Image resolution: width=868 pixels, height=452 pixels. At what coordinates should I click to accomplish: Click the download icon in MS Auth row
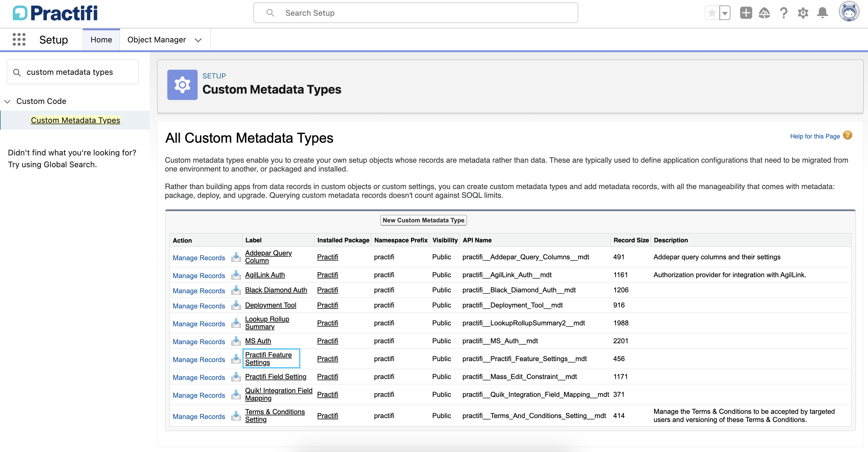tap(236, 341)
